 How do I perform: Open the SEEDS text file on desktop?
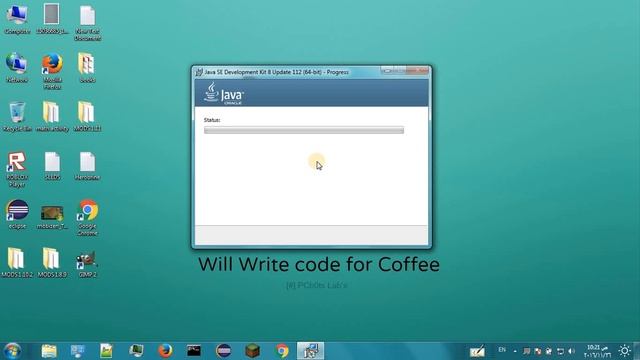[x=52, y=165]
